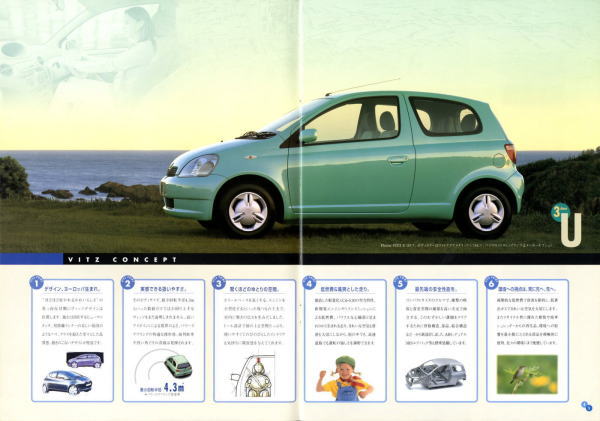Click the page number icon bottom right
This screenshot has width=600, height=421.
click(586, 405)
